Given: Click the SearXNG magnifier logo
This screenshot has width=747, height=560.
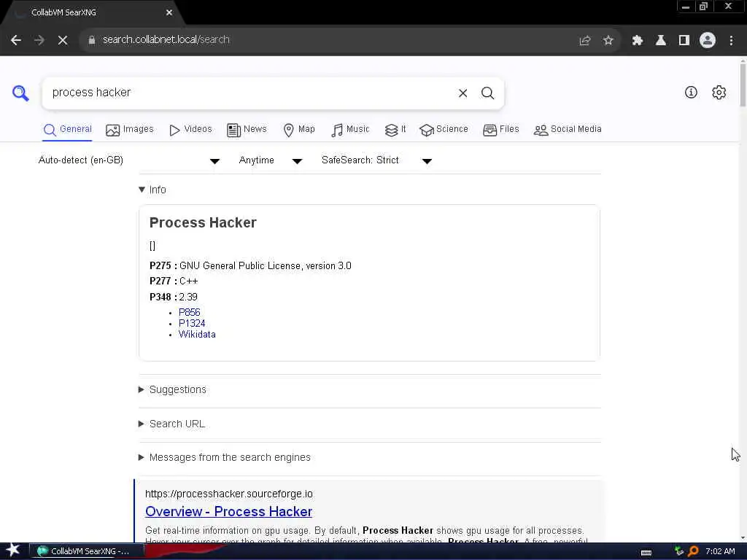Looking at the screenshot, I should coord(20,93).
